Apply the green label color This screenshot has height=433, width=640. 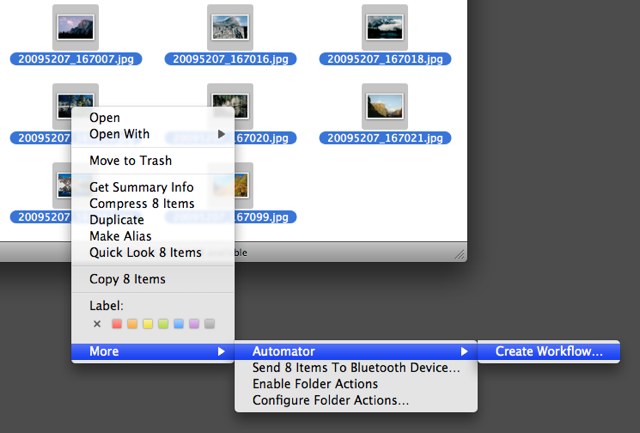coord(163,324)
